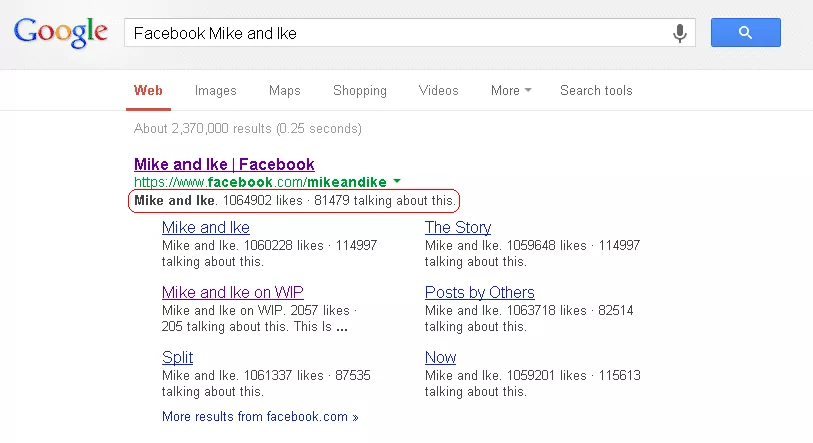Open the Mike and Ike sitelink
This screenshot has width=813, height=443.
tap(206, 227)
